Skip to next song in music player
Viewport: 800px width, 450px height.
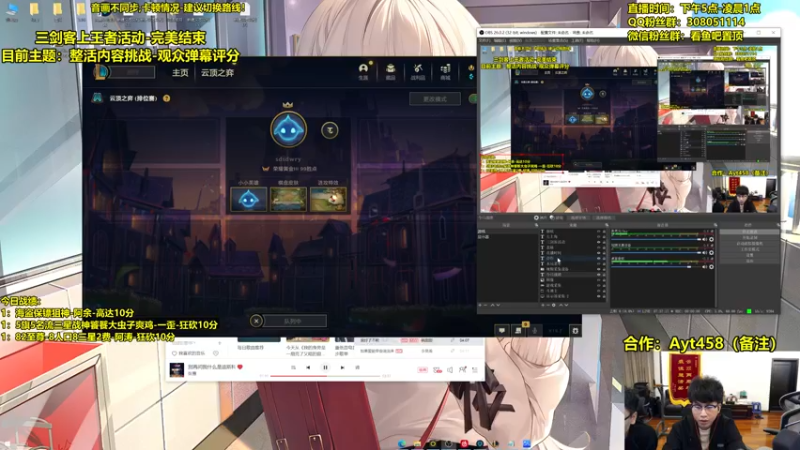(342, 367)
